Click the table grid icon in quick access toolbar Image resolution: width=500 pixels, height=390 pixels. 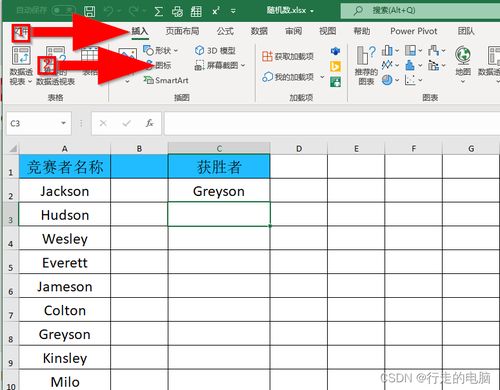[196, 11]
